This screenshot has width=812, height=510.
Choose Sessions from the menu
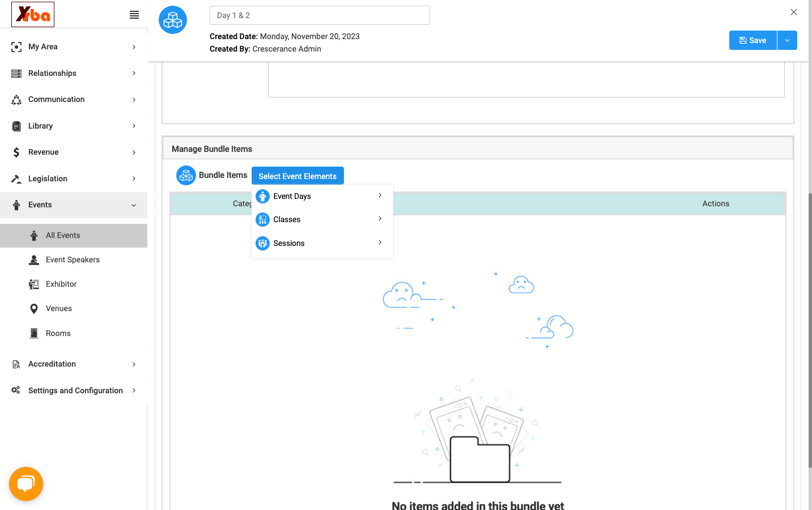click(322, 244)
